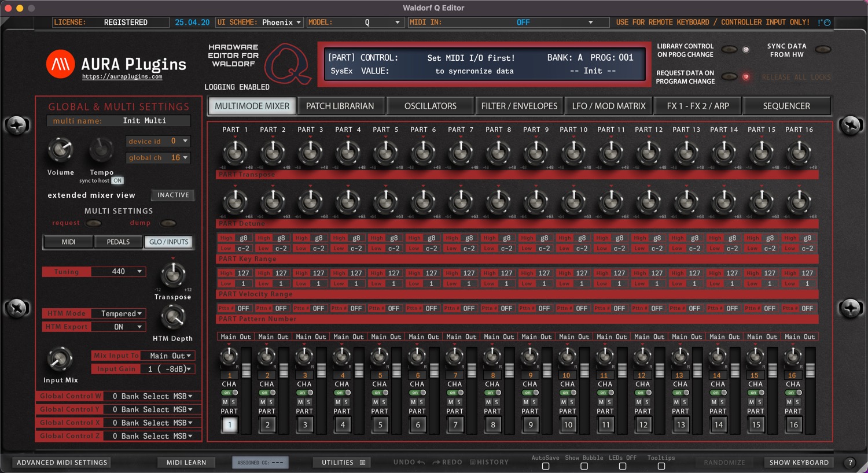Toggle the multi settings dump switch
This screenshot has width=868, height=473.
pyautogui.click(x=168, y=223)
